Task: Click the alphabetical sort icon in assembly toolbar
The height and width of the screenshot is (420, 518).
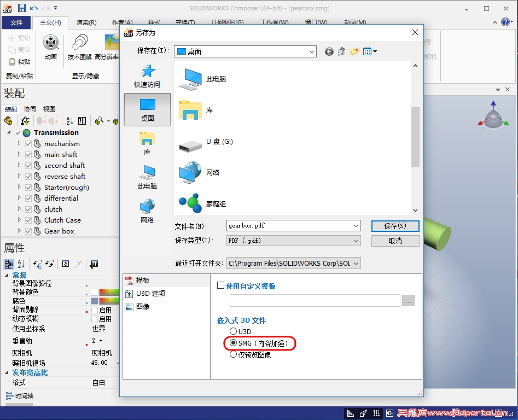Action: (x=69, y=121)
